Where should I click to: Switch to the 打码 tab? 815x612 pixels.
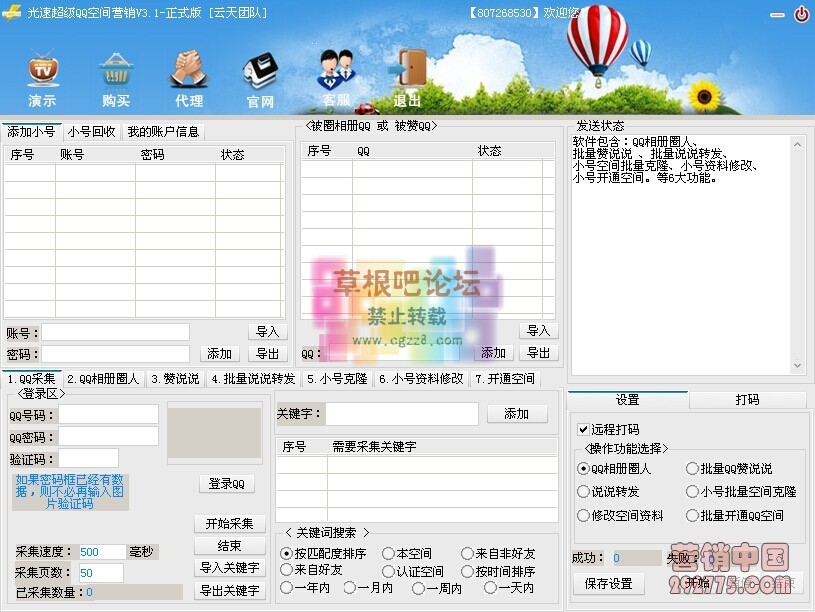pos(746,399)
